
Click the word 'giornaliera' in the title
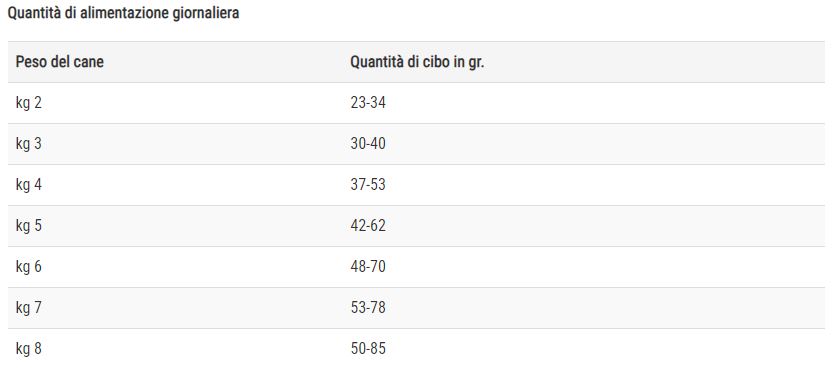(x=206, y=14)
